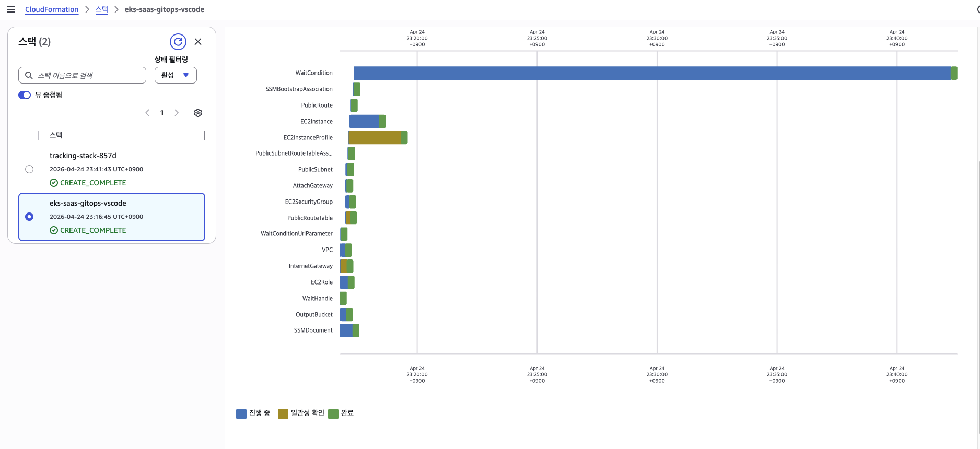Open the hamburger navigation menu
The width and height of the screenshot is (980, 449).
[10, 9]
